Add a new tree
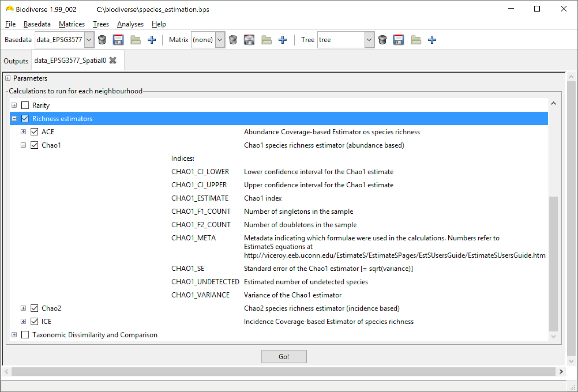This screenshot has width=578, height=392. coord(432,40)
